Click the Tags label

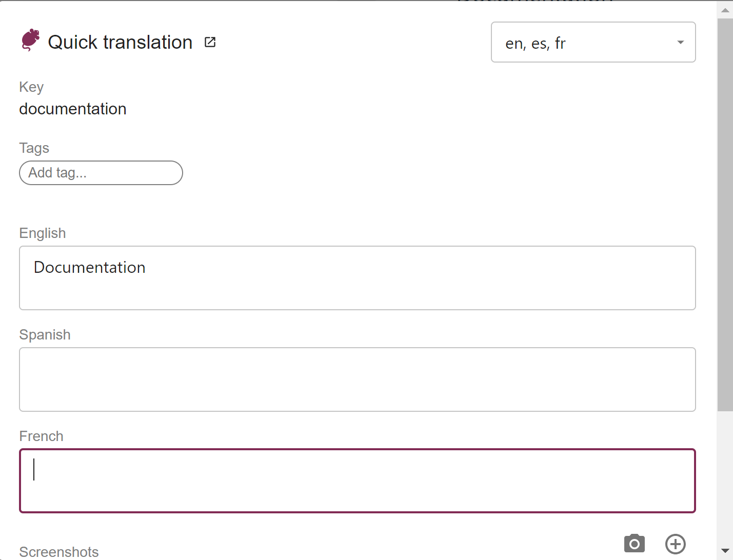click(34, 148)
